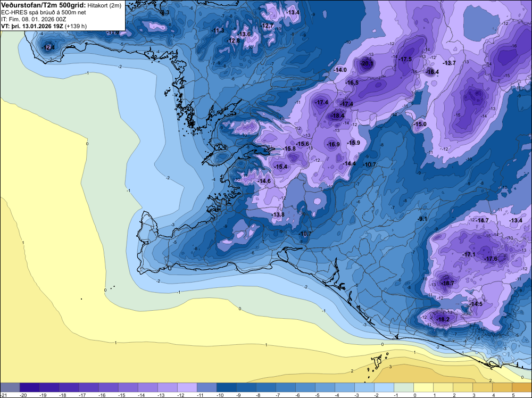The width and height of the screenshot is (532, 398).
Task: Click the light lilac legend swatch above -12
Action: [187, 387]
